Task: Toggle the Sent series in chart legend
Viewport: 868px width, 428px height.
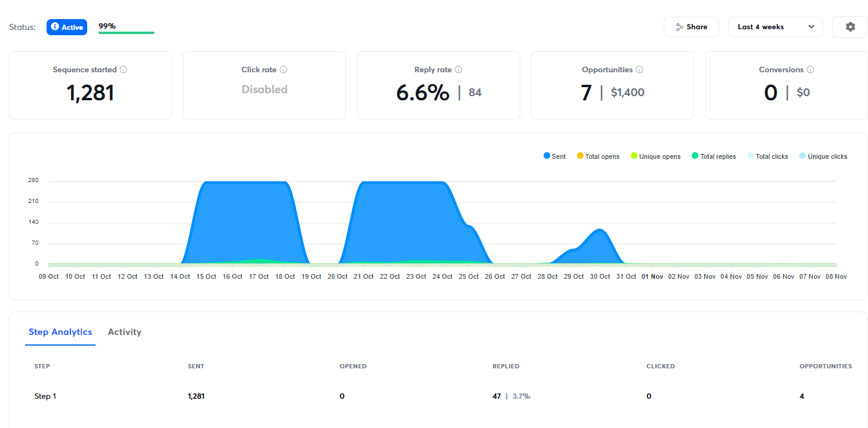Action: pos(554,156)
